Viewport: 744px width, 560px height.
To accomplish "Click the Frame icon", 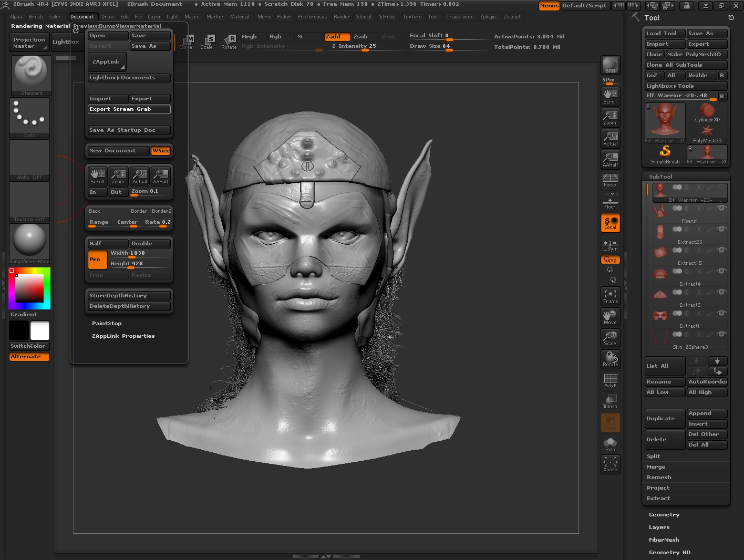I will pyautogui.click(x=610, y=297).
